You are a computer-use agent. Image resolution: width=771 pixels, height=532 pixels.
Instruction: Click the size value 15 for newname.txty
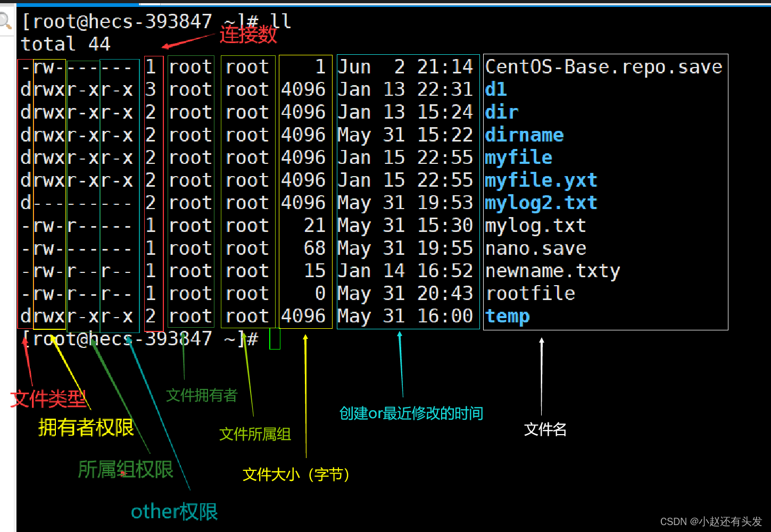(x=314, y=271)
